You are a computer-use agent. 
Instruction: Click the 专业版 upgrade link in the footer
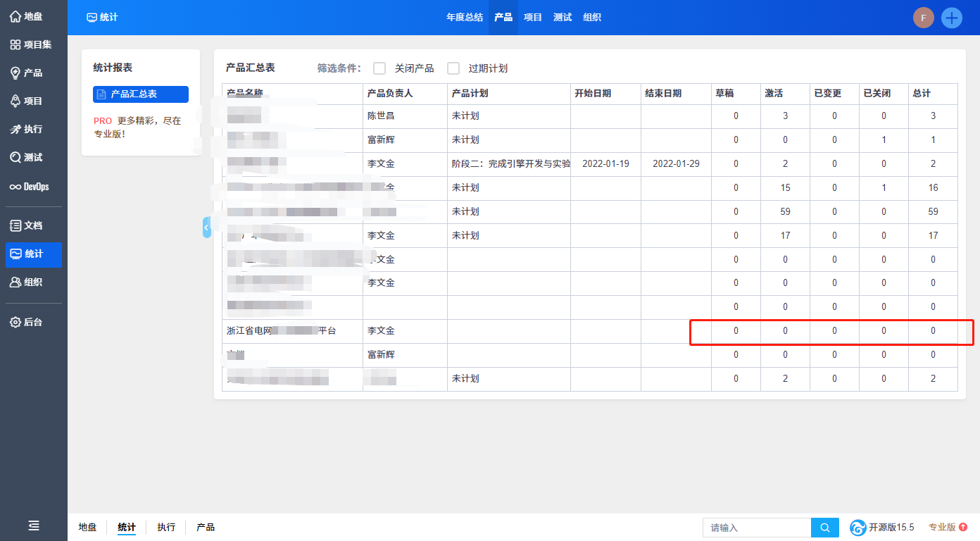click(948, 528)
